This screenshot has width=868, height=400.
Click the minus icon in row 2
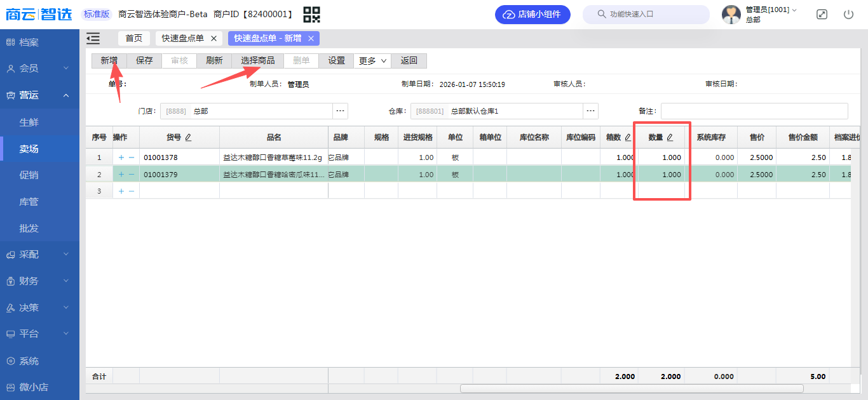click(132, 175)
